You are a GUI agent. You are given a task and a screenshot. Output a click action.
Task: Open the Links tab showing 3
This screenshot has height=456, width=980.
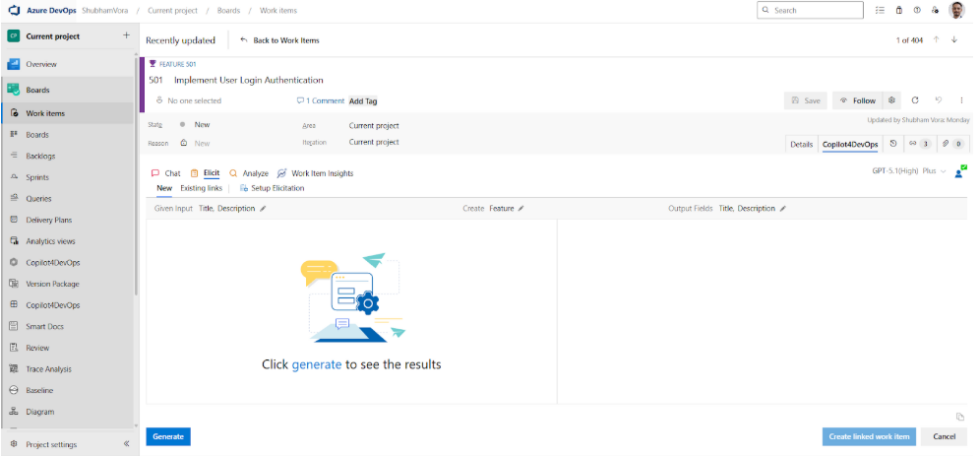[x=919, y=144]
